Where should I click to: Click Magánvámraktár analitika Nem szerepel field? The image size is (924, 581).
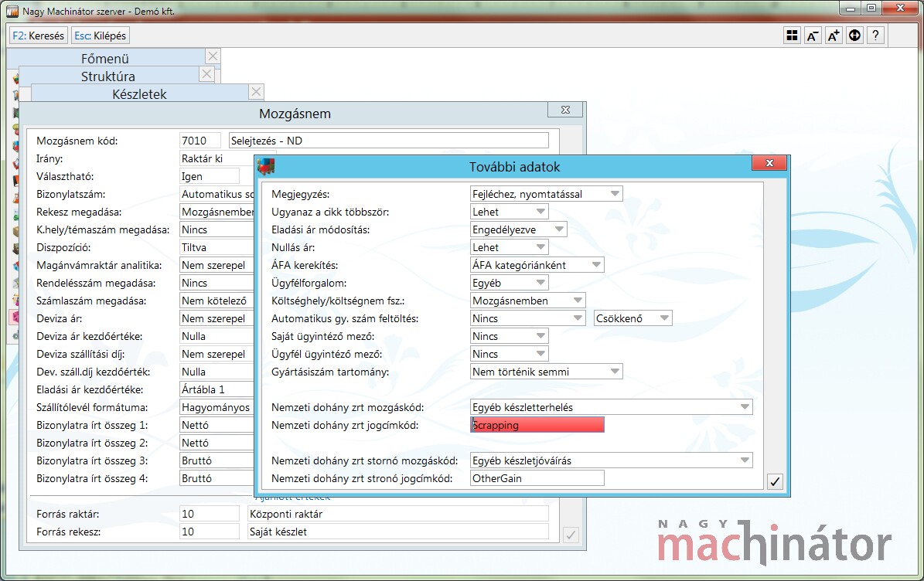(217, 265)
